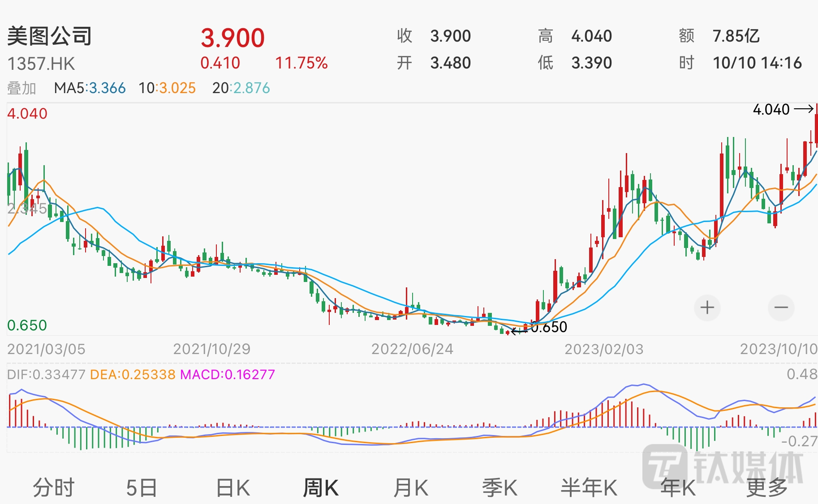Tap the date label 2023/02/03
Viewport: 818px width, 504px height.
pos(604,349)
